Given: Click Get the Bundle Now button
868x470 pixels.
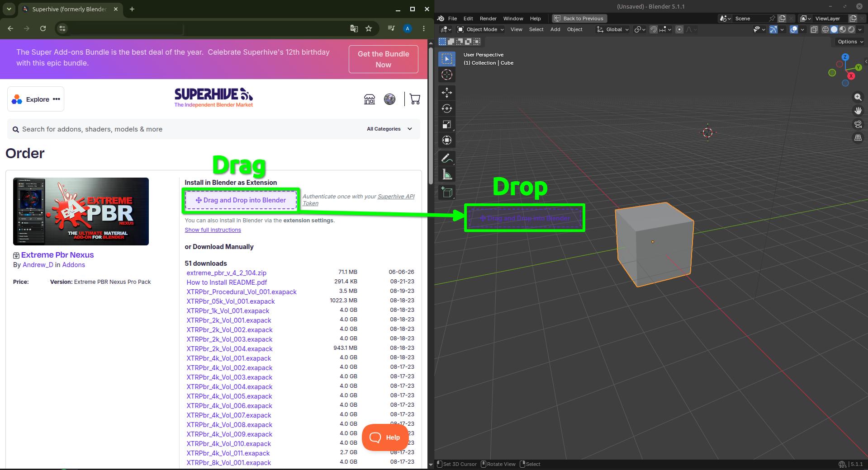Looking at the screenshot, I should coord(383,59).
